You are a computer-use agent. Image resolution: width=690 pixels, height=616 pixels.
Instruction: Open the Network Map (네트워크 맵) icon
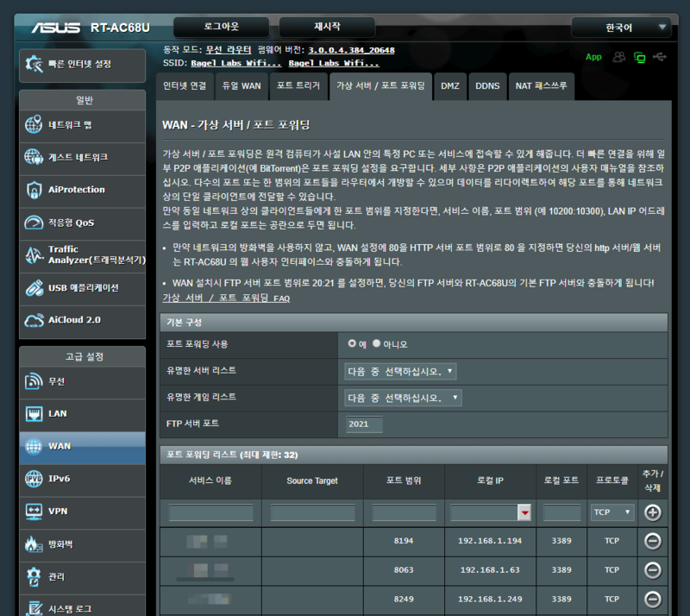coord(34,124)
